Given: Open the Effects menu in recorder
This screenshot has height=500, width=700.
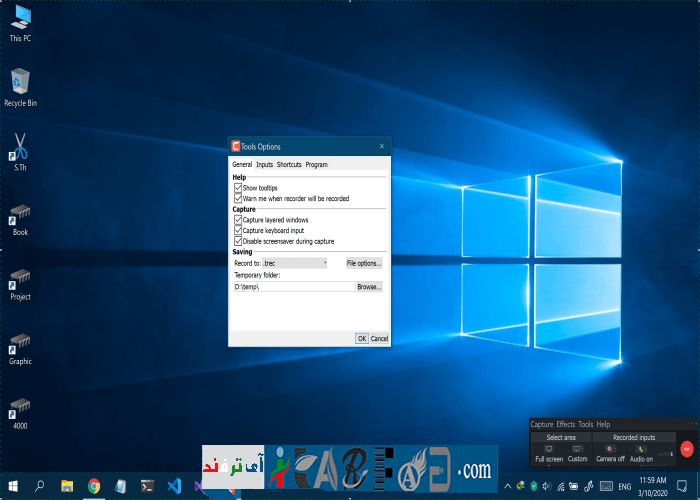Looking at the screenshot, I should pos(565,425).
